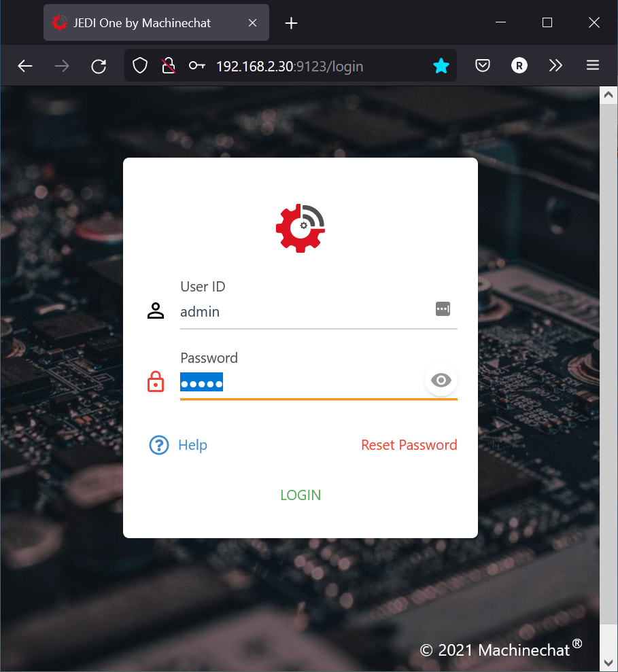Toggle the blue bookmark star

pyautogui.click(x=441, y=66)
